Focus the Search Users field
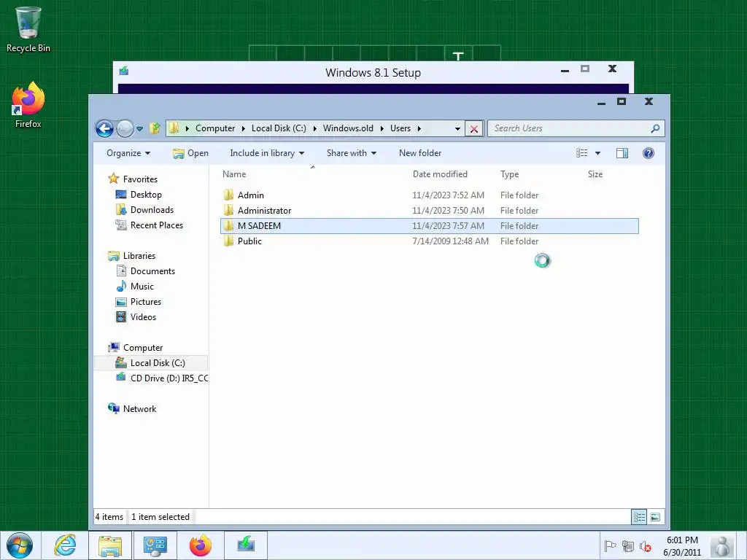This screenshot has width=747, height=560. point(576,128)
